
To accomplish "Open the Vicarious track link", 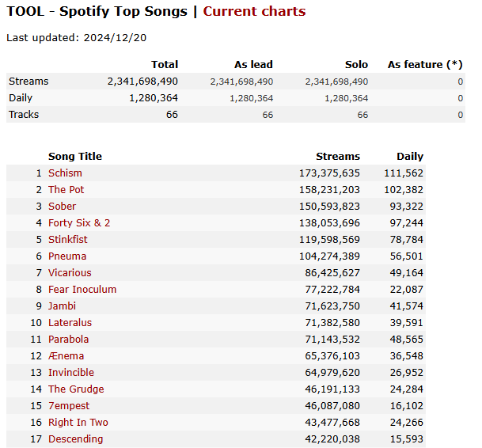I will (70, 272).
